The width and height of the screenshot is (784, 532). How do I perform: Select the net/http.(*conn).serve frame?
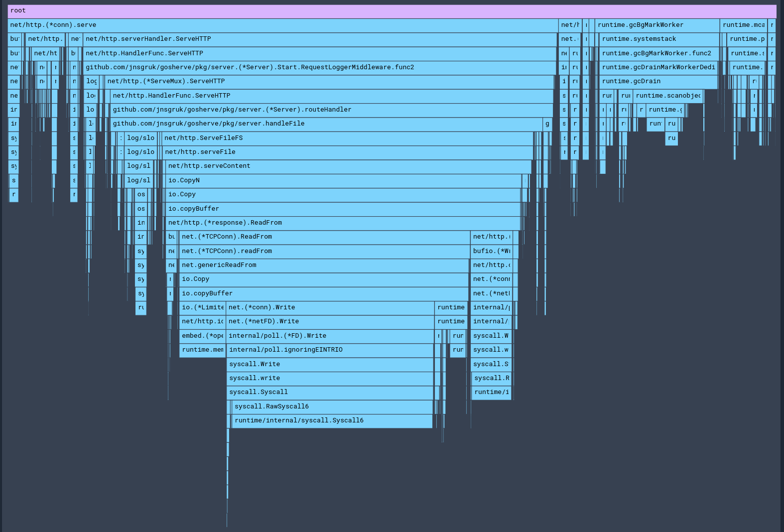point(282,25)
